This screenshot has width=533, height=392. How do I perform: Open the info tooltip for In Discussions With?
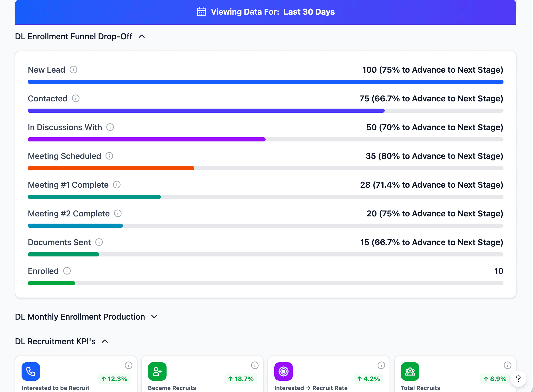tap(110, 127)
